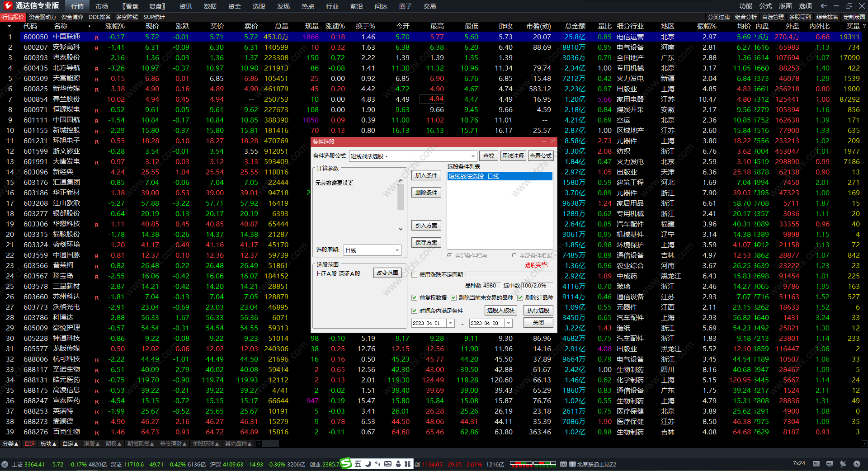Open the 资讯 menu
This screenshot has width=868, height=471.
coord(185,6)
